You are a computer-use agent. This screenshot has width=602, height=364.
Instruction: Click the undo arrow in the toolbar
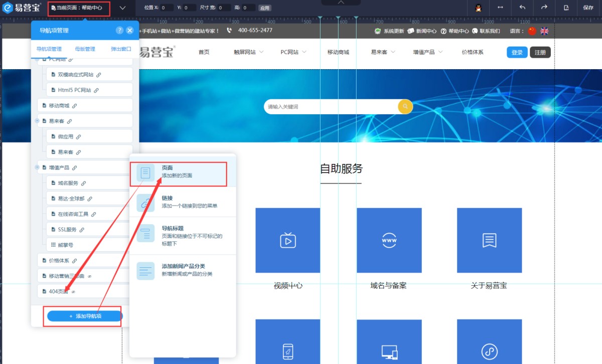tap(522, 8)
